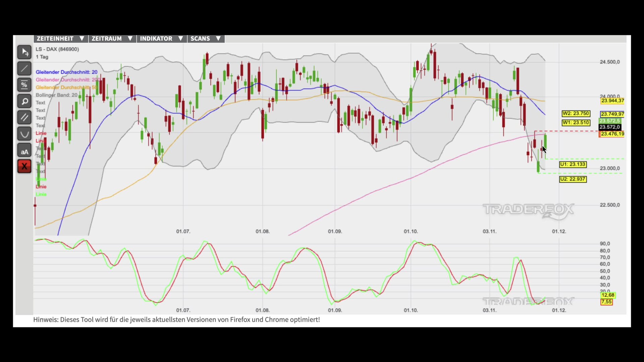Select the cursor pointer tool
644x362 pixels.
24,52
